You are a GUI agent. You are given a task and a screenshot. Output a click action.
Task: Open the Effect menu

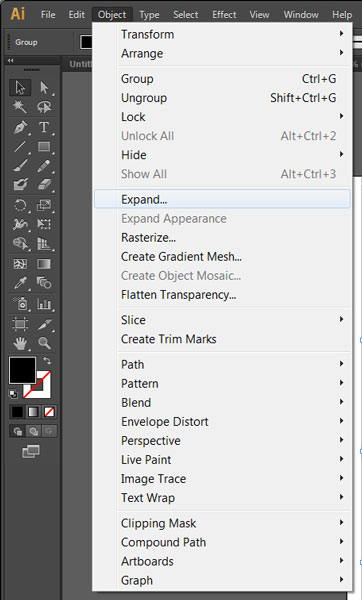[224, 15]
